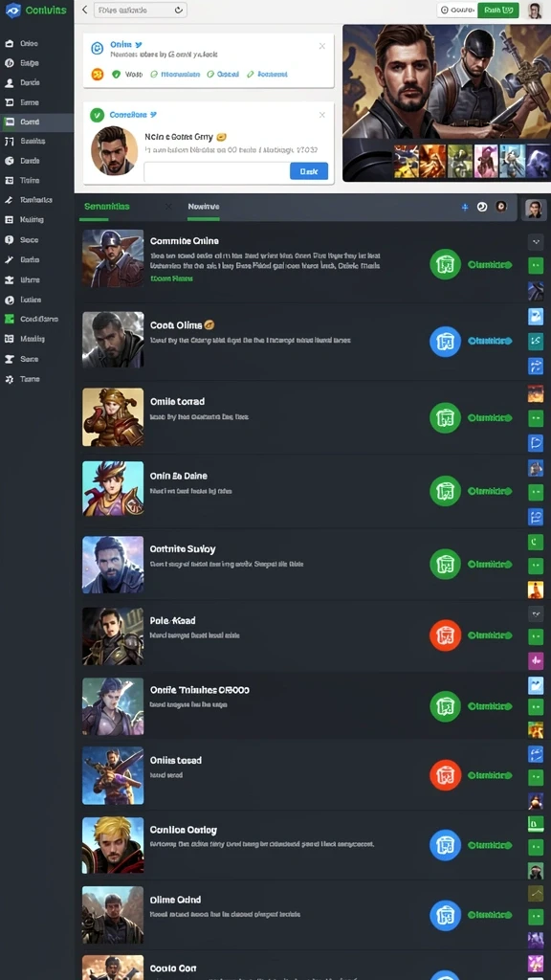Toggle the green checkmark circle beside Comeilore
The width and height of the screenshot is (551, 980).
click(97, 115)
